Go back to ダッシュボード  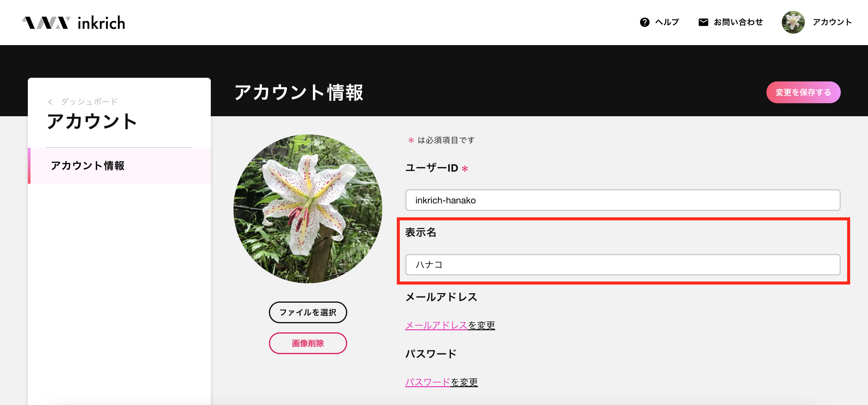point(89,101)
